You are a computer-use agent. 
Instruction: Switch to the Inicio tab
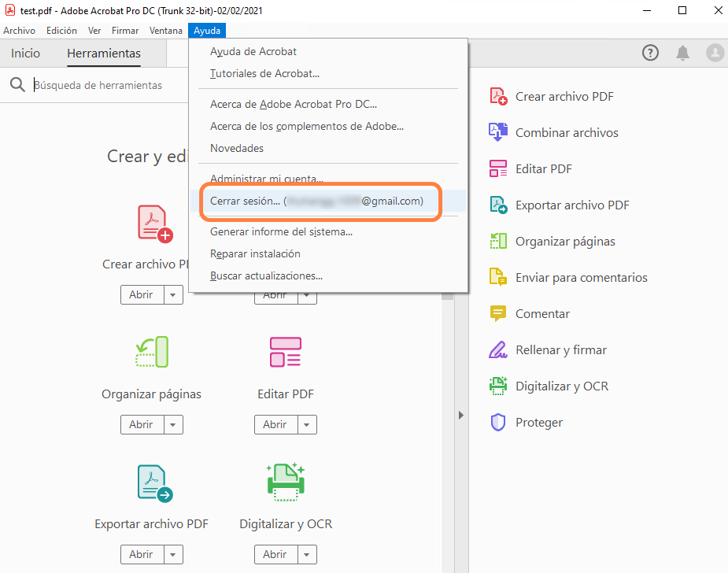point(24,53)
